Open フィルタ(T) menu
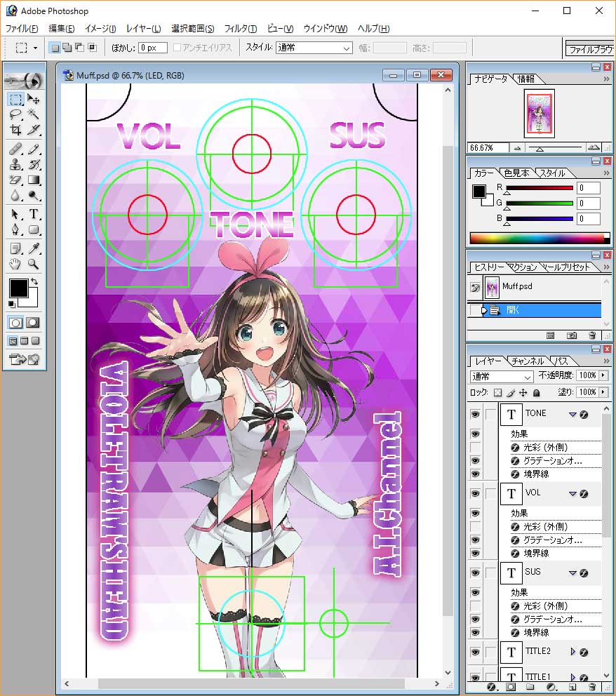This screenshot has height=696, width=616. pos(241,28)
